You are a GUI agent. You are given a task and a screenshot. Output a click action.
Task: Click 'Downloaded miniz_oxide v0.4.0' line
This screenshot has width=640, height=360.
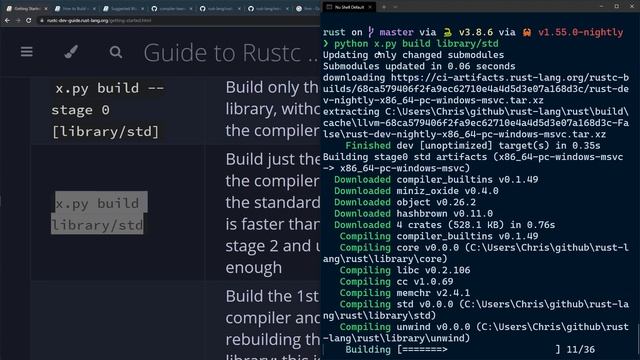(416, 191)
